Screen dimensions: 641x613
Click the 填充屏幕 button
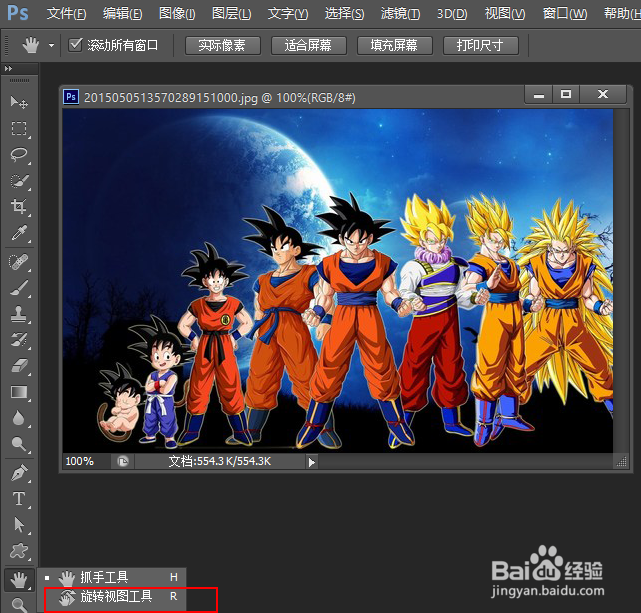(394, 45)
